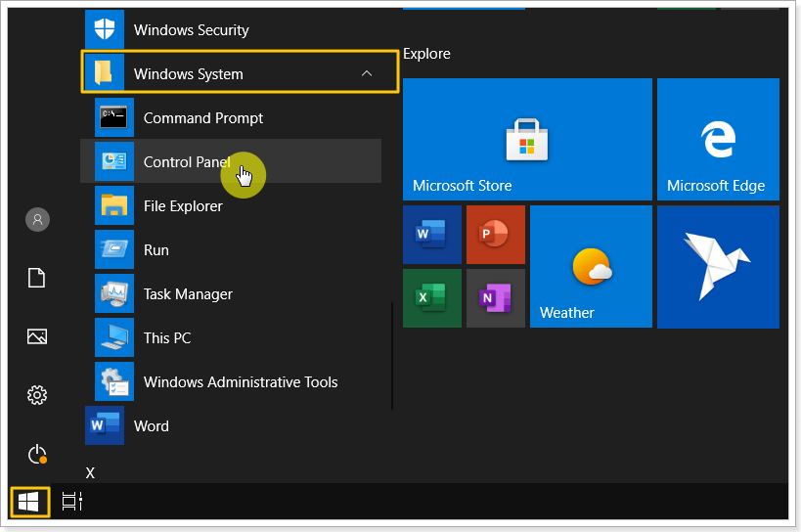Screen dimensions: 801x532
Task: Open Settings gear in Start sidebar
Action: 37,395
